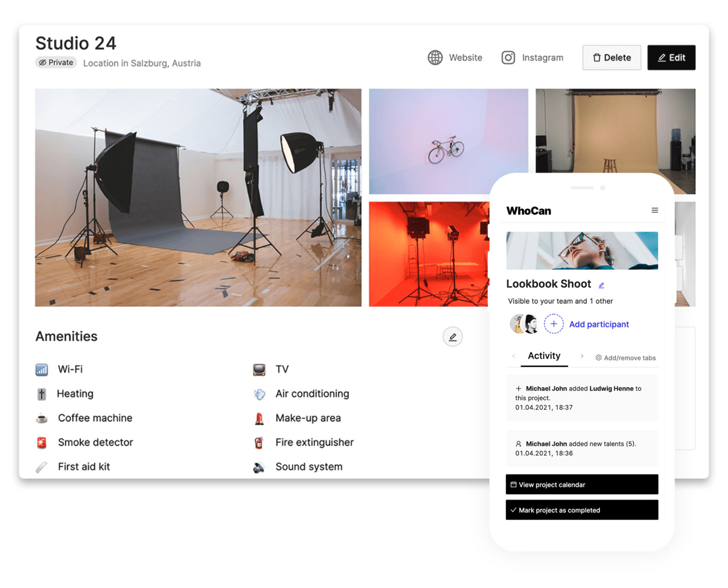Click the Wi-Fi amenity icon
Viewport: 728px width, 588px height.
pos(42,370)
